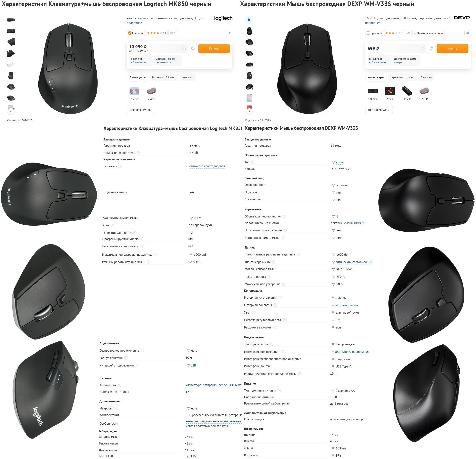Switch to Гарантия: 14 мес. tab
476x459 pixels.
[x=402, y=77]
